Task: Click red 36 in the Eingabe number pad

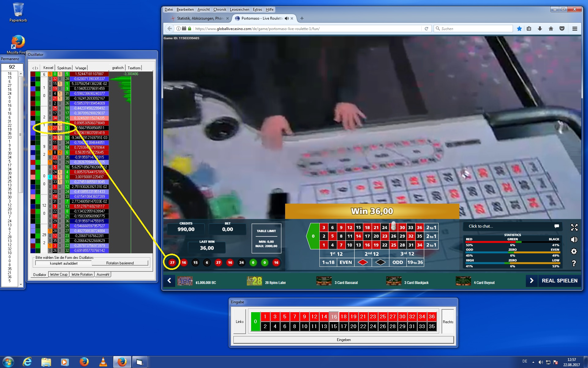Action: (x=432, y=316)
